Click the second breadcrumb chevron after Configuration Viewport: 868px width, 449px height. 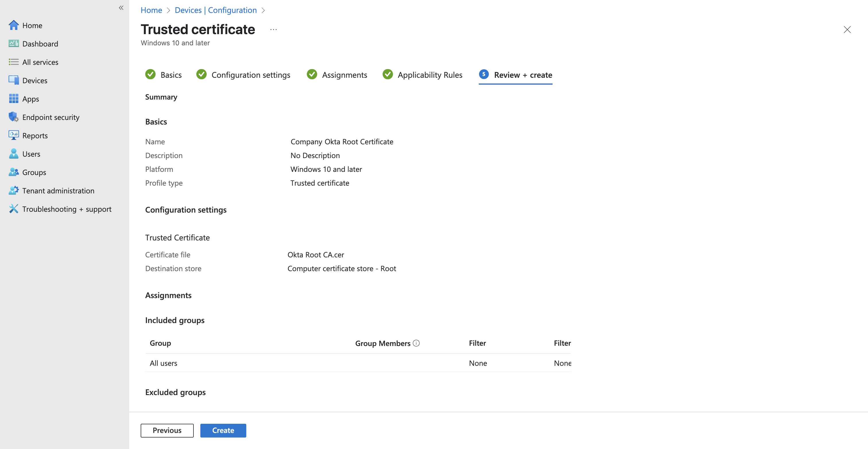[263, 10]
